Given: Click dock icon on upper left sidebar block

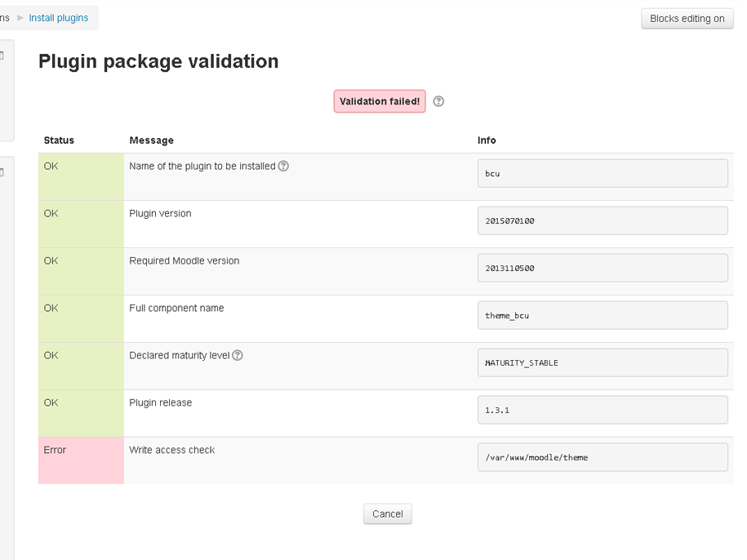Looking at the screenshot, I should pyautogui.click(x=2, y=56).
